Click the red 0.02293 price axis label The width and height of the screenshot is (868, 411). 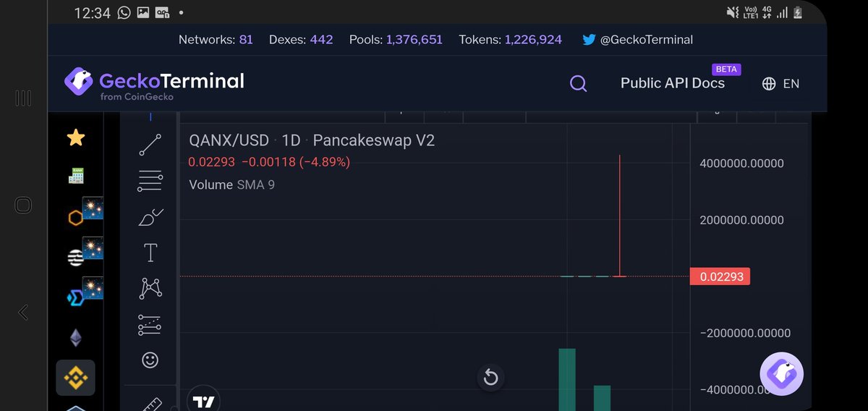coord(720,276)
